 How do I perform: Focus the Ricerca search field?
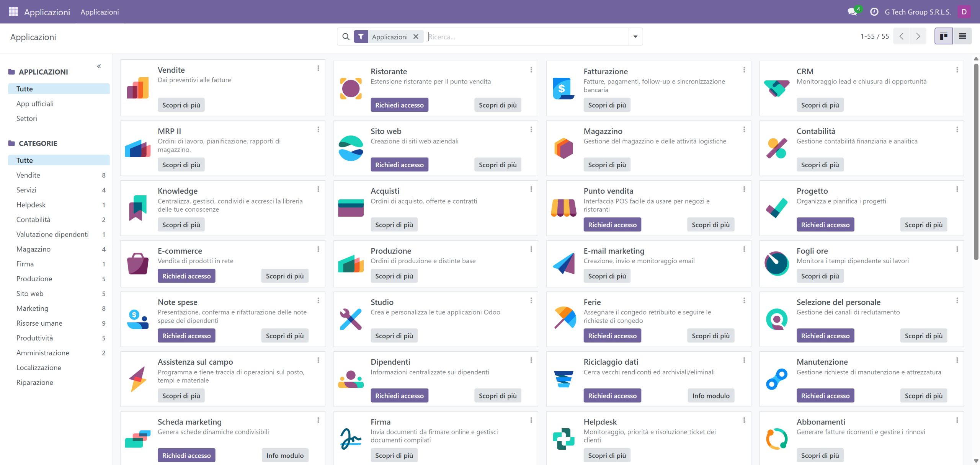click(527, 37)
